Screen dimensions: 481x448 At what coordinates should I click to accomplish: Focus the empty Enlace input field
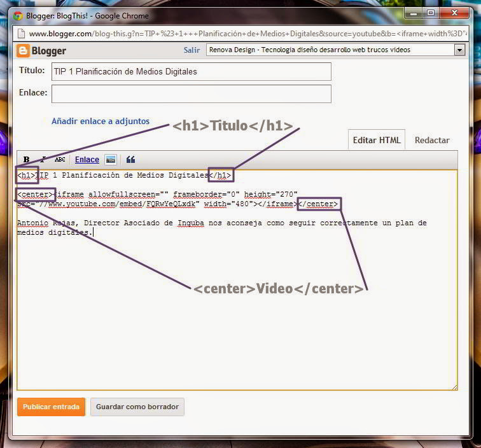[x=192, y=94]
